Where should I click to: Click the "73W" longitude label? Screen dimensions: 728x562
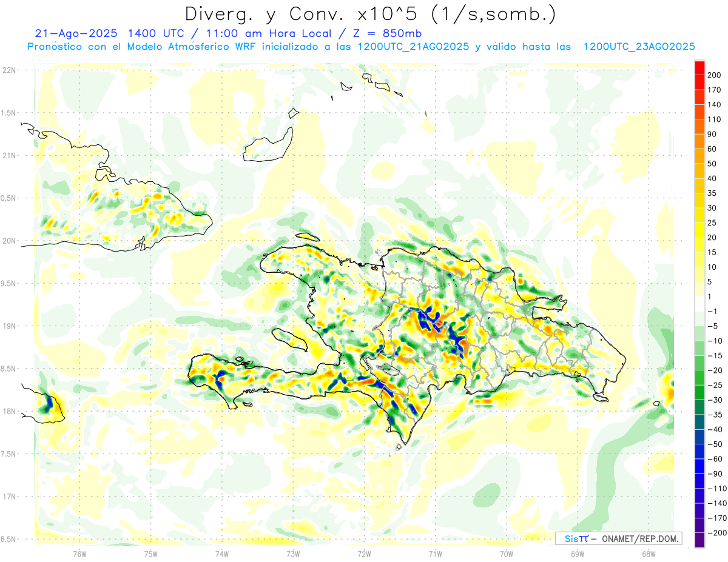click(x=293, y=554)
